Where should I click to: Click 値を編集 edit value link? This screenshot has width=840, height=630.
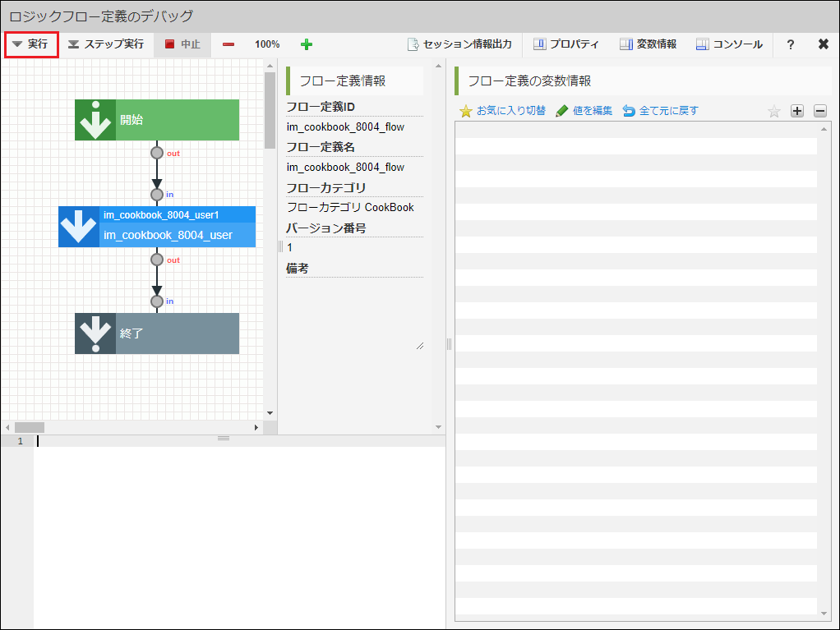[x=584, y=111]
